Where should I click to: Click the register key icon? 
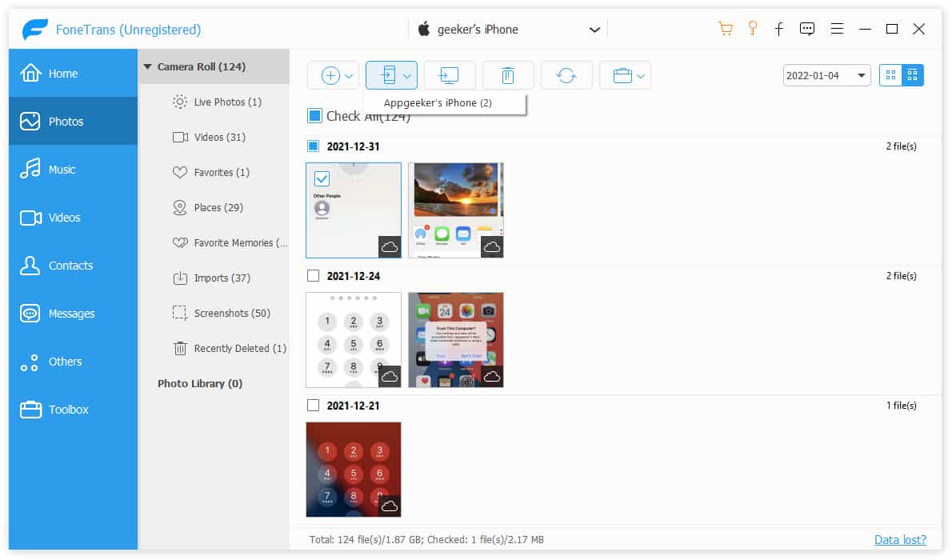point(752,28)
